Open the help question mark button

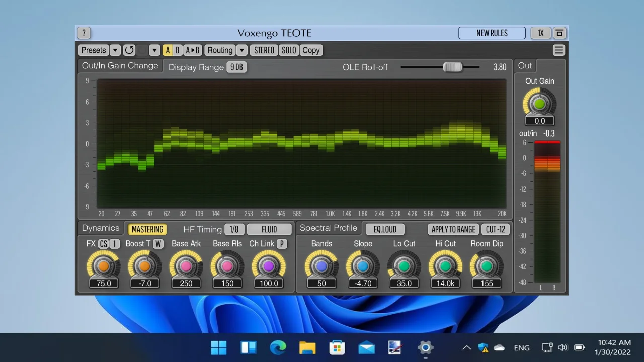[84, 33]
